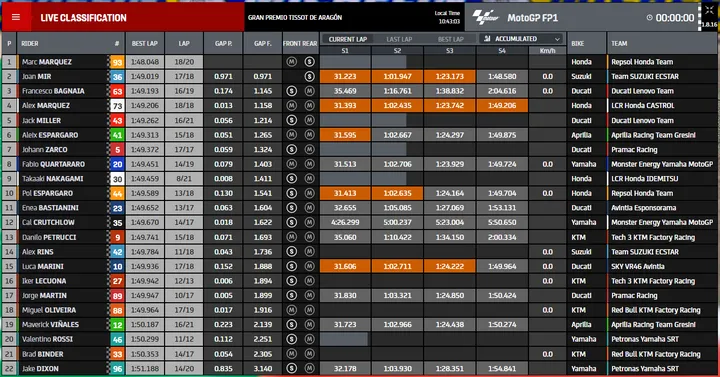Click the fullscreen expand icon
The image size is (720, 377).
(x=709, y=10)
